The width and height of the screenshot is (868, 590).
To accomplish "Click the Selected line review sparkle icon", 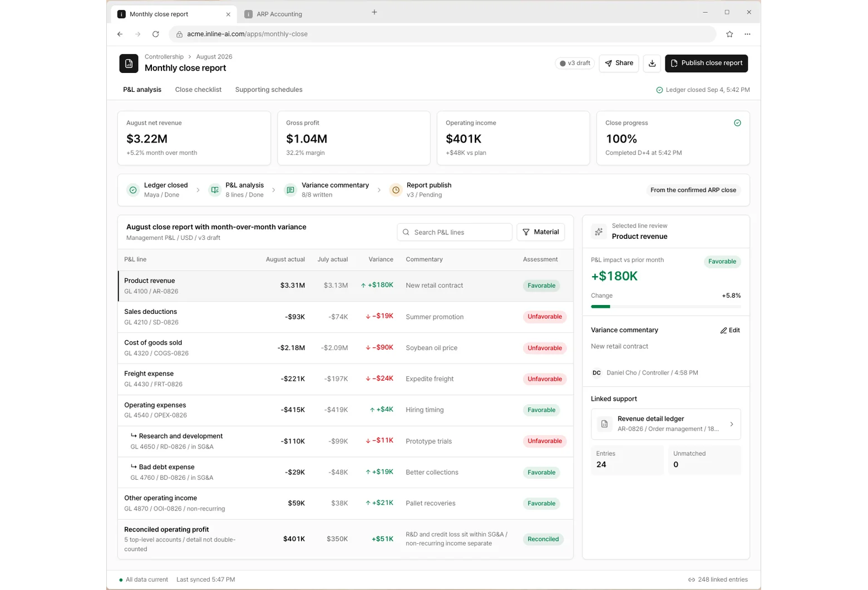I will pyautogui.click(x=599, y=232).
